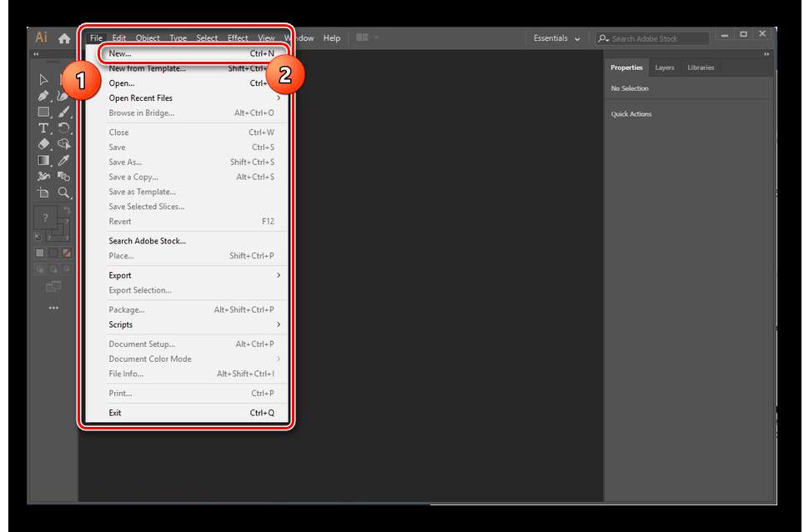The width and height of the screenshot is (804, 532).
Task: Select the Gradient tool
Action: point(43,160)
